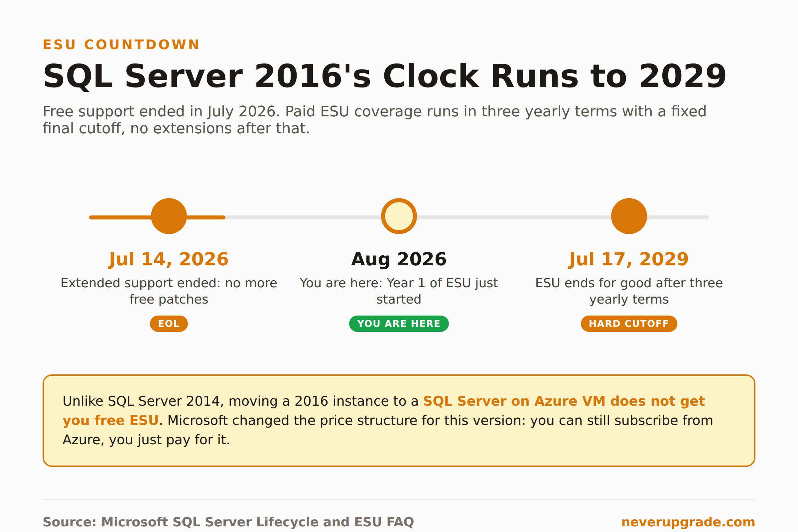Screen dimensions: 798x532
Task: Click the Jul 17, 2029 date label
Action: (629, 259)
